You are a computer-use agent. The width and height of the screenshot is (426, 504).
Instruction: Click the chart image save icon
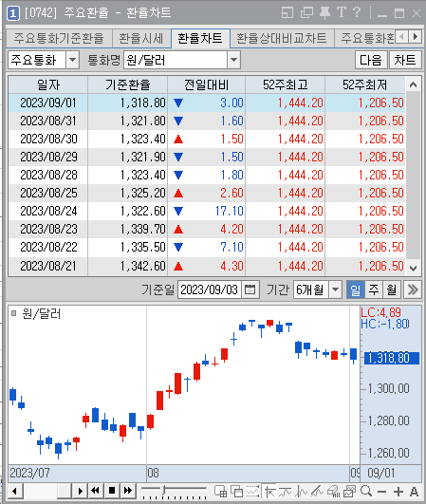click(x=349, y=492)
